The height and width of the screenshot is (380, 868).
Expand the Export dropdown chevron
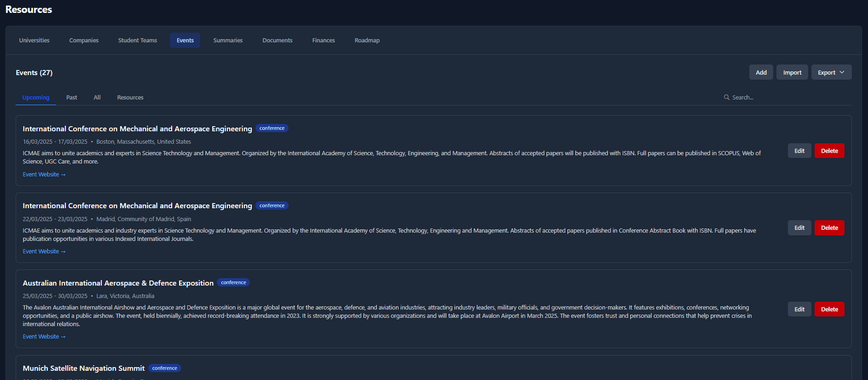coord(842,72)
